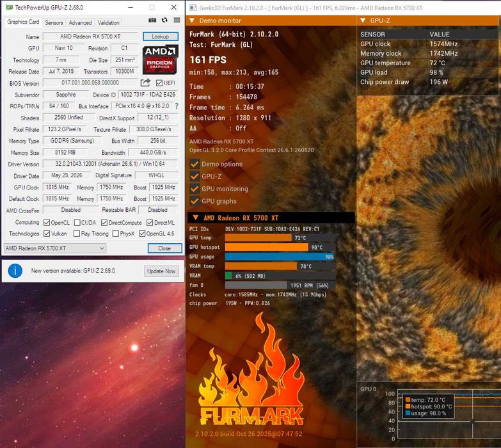501x448 pixels.
Task: Click 'New version available: GPU-Z 2.69.0' text
Action: tap(73, 271)
